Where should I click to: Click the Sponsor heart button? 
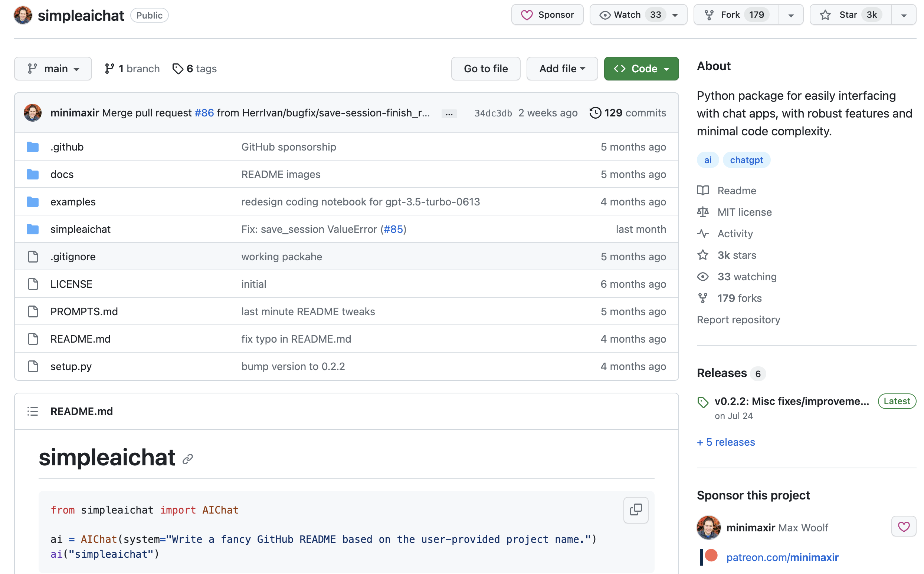(547, 15)
